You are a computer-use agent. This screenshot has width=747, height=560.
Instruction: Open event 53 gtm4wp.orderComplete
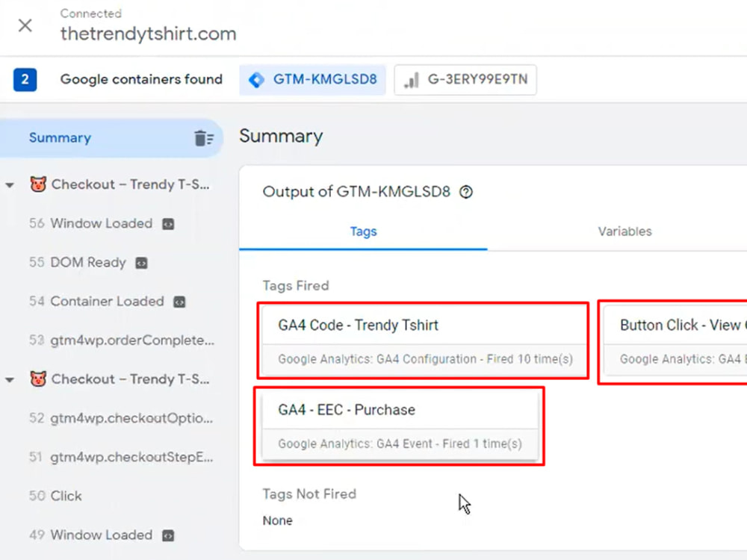point(122,340)
